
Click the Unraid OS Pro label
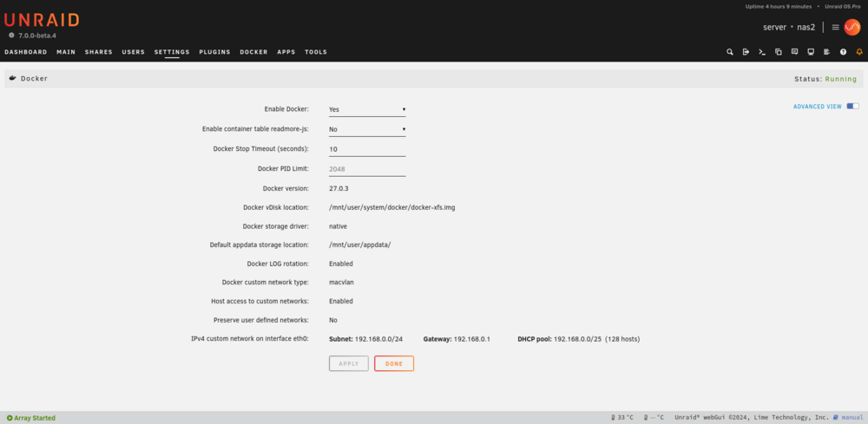[x=843, y=7]
